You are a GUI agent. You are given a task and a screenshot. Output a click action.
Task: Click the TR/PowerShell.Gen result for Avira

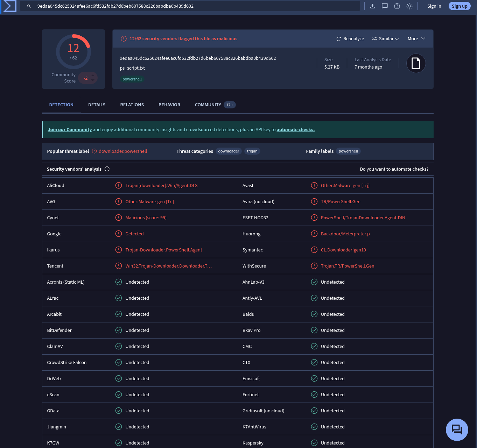click(341, 201)
